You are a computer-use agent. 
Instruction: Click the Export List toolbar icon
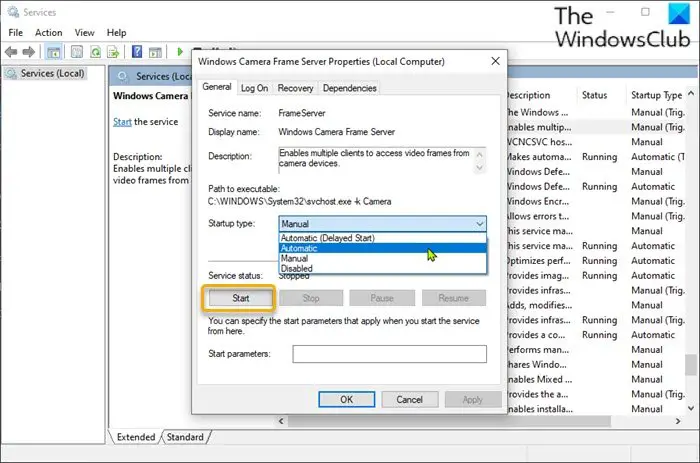113,52
